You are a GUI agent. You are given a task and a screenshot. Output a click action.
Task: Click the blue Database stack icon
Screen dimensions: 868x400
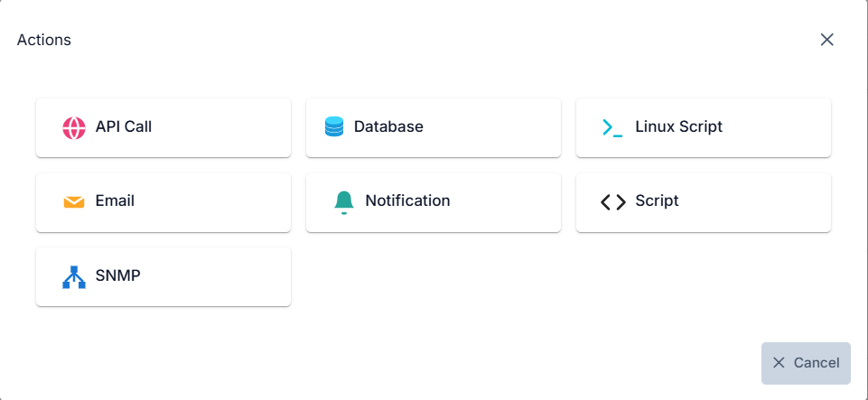pyautogui.click(x=334, y=127)
